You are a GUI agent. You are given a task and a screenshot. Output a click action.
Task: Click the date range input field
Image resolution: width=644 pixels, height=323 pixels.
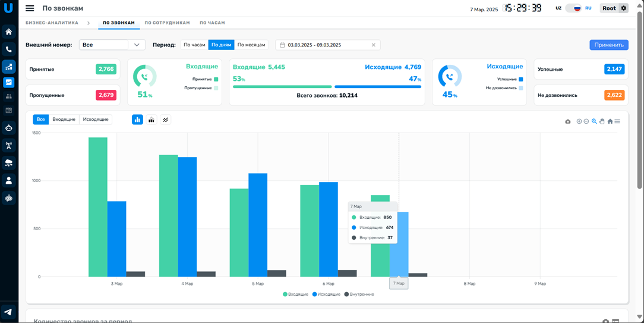[x=327, y=45]
